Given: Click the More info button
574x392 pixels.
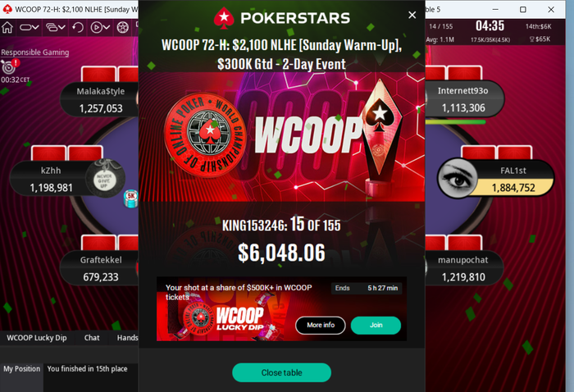Looking at the screenshot, I should pos(321,325).
